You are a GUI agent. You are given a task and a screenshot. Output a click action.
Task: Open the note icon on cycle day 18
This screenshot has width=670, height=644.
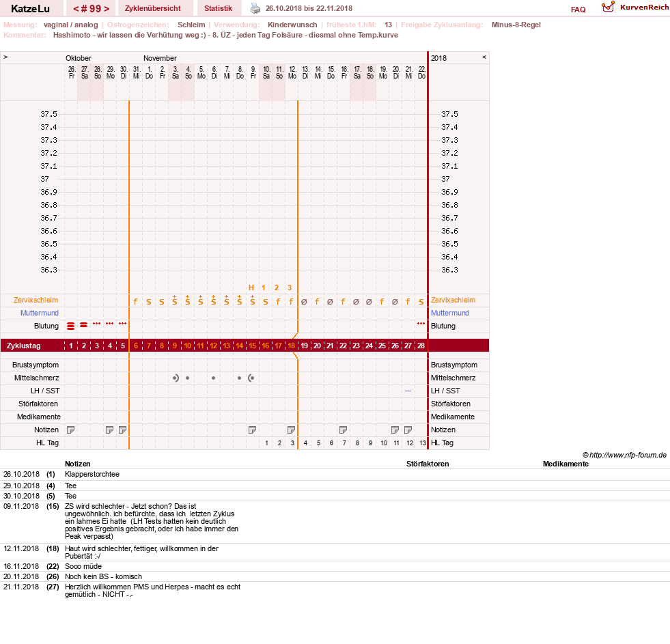pos(292,430)
